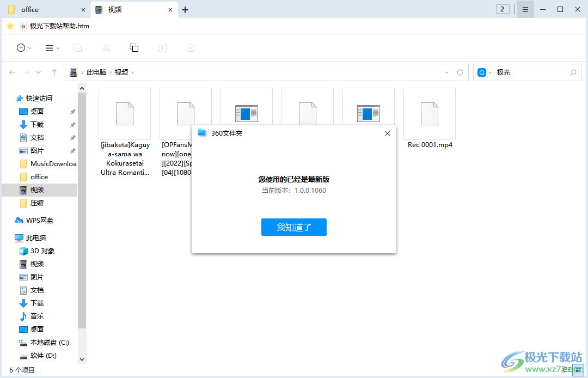
Task: Expand breadcrumb chevron after 视频
Action: [x=132, y=72]
